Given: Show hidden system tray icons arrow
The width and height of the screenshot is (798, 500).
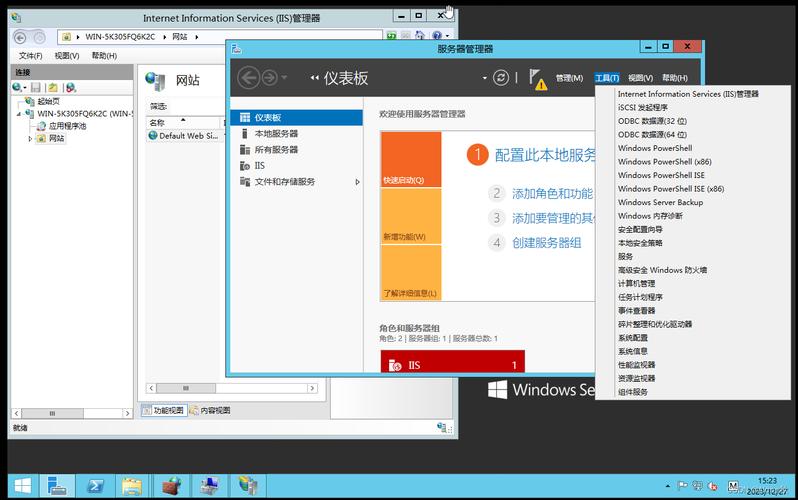Looking at the screenshot, I should click(668, 486).
